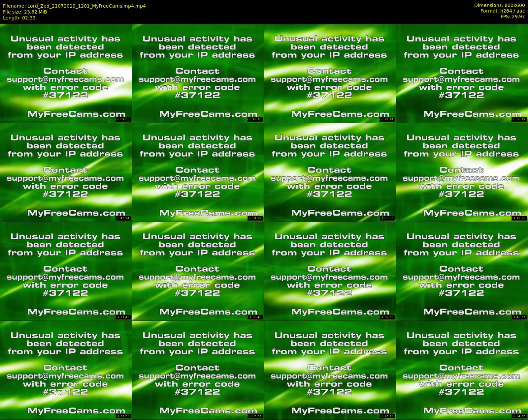Viewport: 528px width, 420px height.
Task: Select the frame thumbnail stamped 01:48.57
Action: tap(462, 271)
